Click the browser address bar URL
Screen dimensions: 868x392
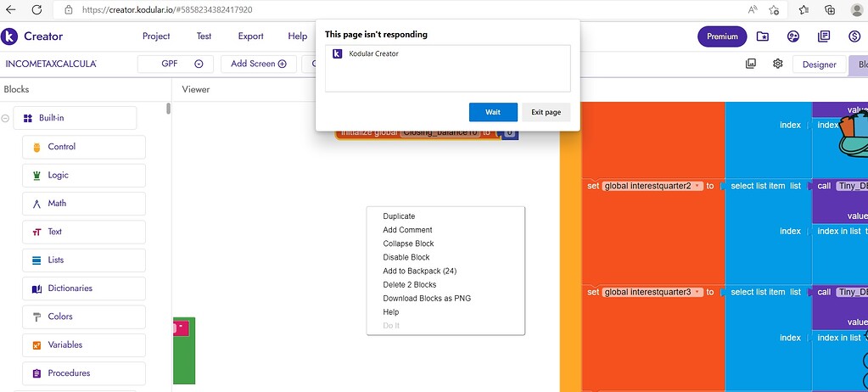pyautogui.click(x=168, y=9)
